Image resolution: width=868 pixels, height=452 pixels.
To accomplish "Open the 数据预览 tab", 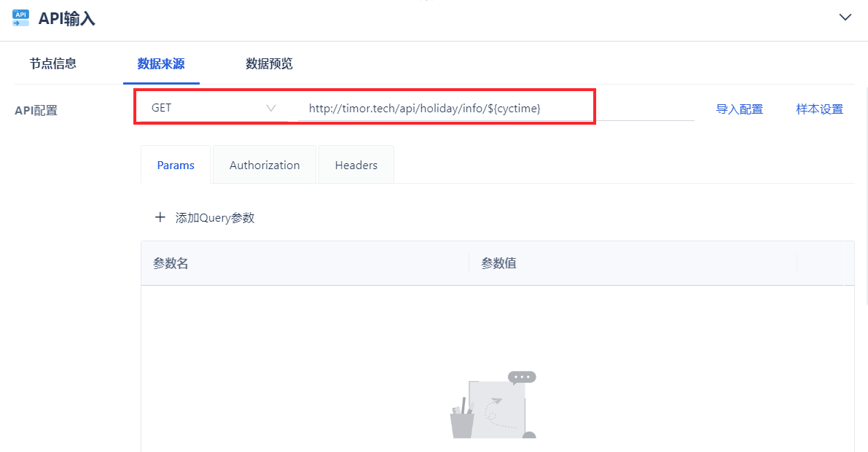I will 269,63.
